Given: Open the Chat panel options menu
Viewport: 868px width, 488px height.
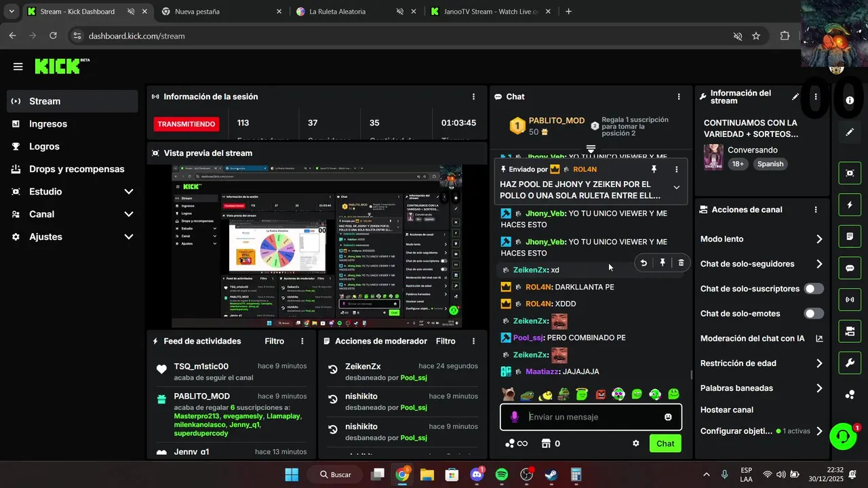Looking at the screenshot, I should pyautogui.click(x=679, y=97).
